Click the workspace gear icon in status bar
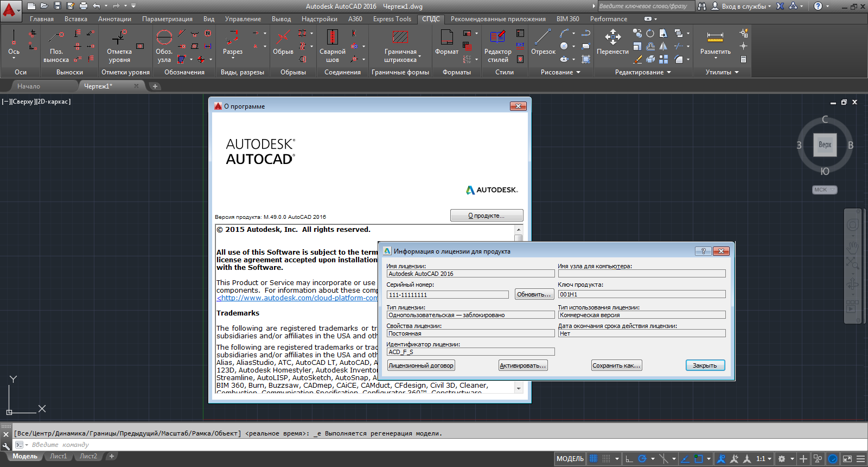The height and width of the screenshot is (467, 868). pos(782,459)
